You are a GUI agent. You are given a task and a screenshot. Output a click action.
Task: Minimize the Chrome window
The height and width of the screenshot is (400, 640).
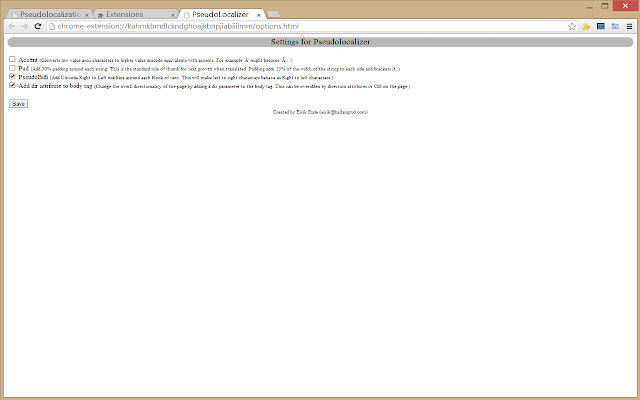coord(589,6)
